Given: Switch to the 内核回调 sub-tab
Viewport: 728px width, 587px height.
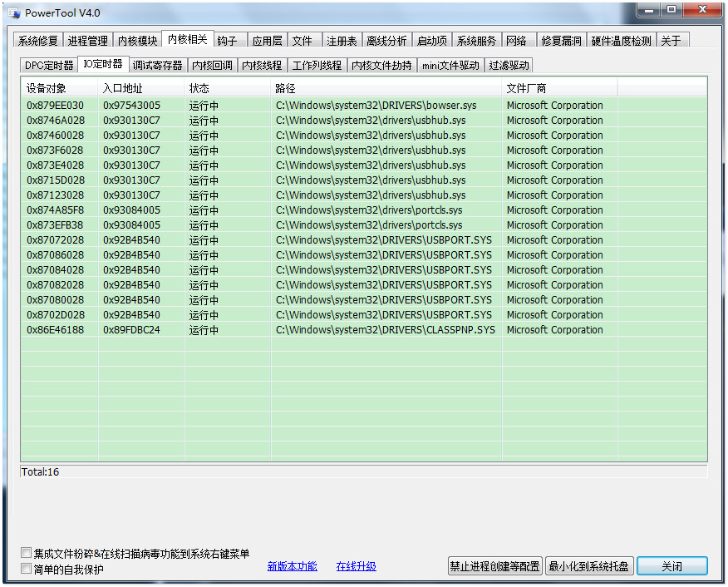Looking at the screenshot, I should coord(212,65).
